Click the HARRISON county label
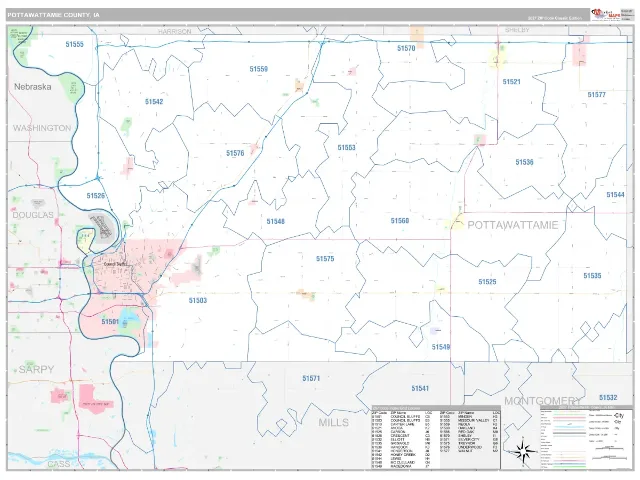The width and height of the screenshot is (640, 480). click(175, 31)
